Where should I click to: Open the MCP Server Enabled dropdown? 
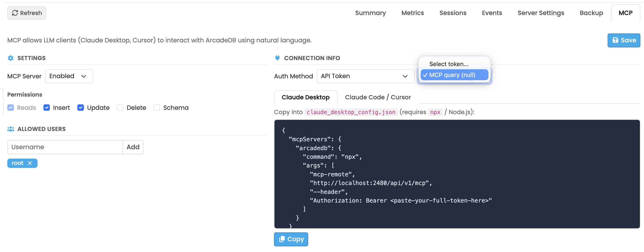click(69, 76)
